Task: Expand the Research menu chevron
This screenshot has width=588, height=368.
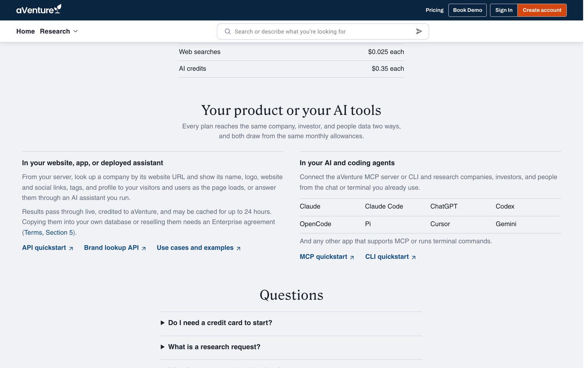Action: (x=76, y=31)
